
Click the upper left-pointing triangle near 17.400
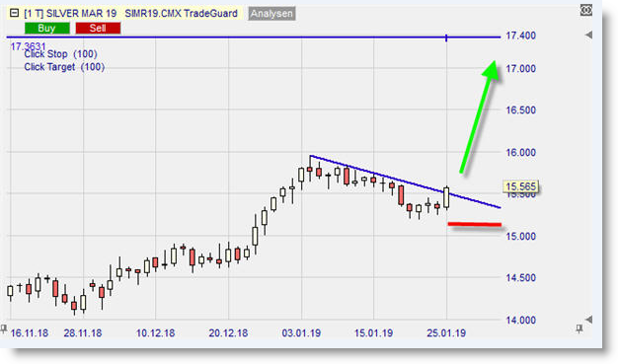pyautogui.click(x=588, y=36)
